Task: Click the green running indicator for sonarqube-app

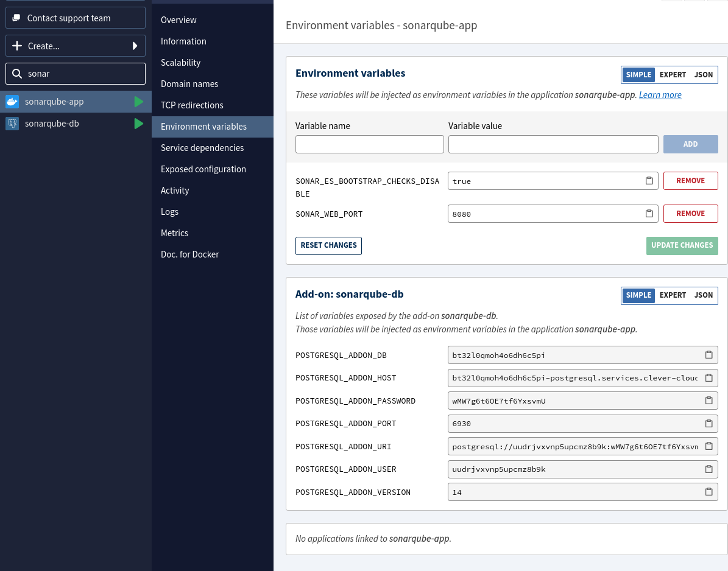Action: (x=138, y=102)
